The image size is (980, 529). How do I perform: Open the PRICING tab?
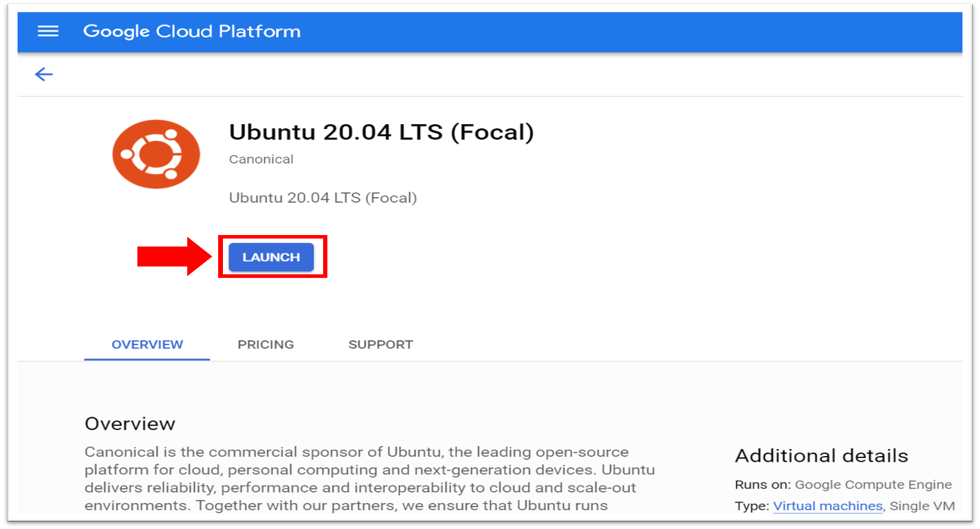[266, 344]
